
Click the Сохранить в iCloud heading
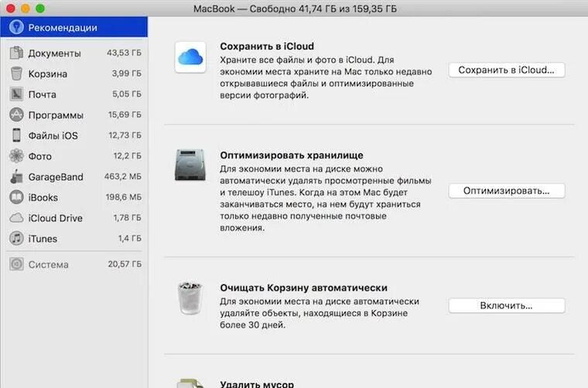point(267,46)
